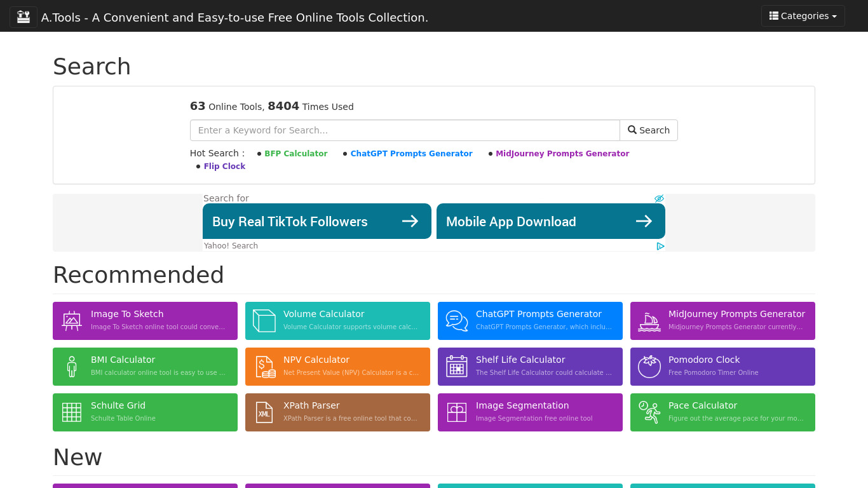Click the XPath Parser XML file icon
The height and width of the screenshot is (488, 868).
point(264,412)
